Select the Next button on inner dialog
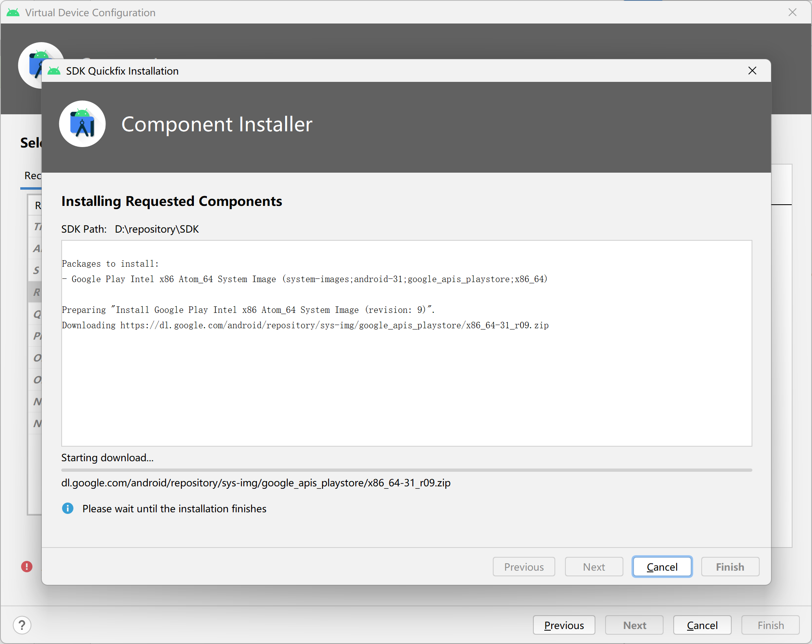Viewport: 812px width, 644px height. [593, 566]
